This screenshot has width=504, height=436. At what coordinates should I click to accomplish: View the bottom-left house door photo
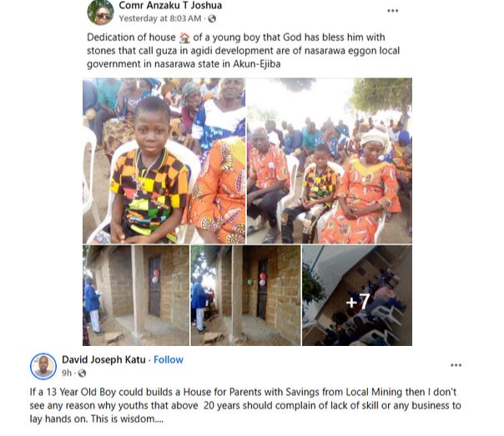(135, 295)
